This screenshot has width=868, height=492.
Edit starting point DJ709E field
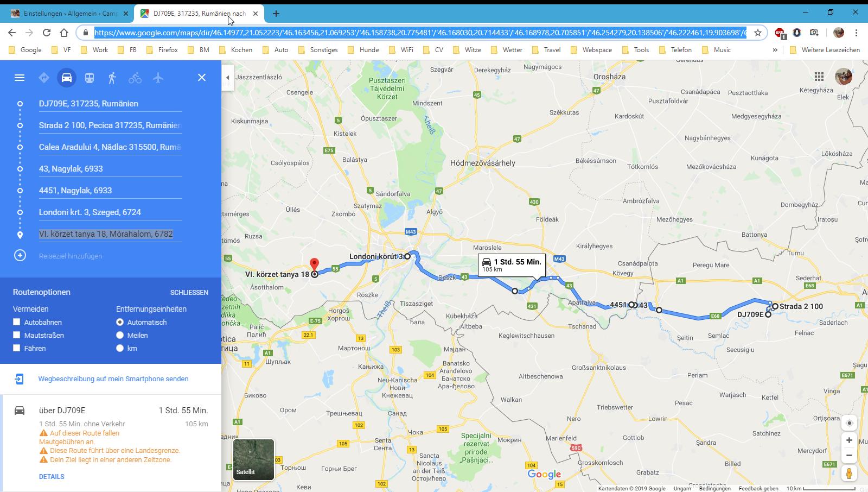click(x=110, y=104)
